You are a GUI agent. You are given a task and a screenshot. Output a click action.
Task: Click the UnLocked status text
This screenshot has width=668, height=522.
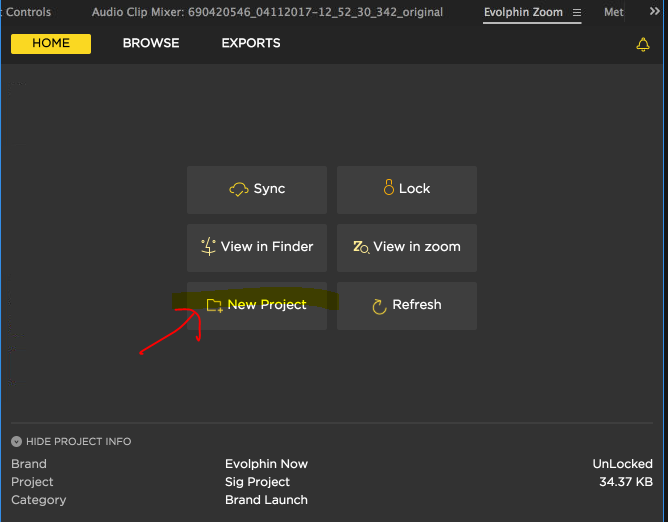click(x=622, y=464)
